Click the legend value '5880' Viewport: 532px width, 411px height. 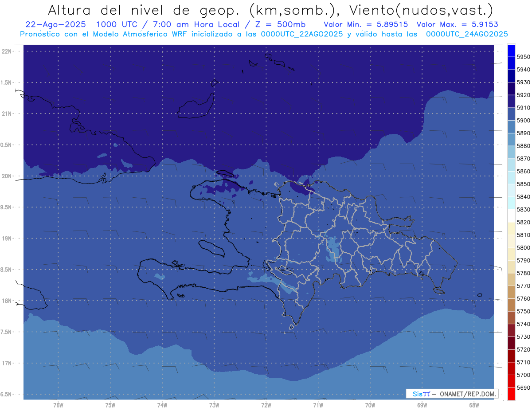(523, 146)
